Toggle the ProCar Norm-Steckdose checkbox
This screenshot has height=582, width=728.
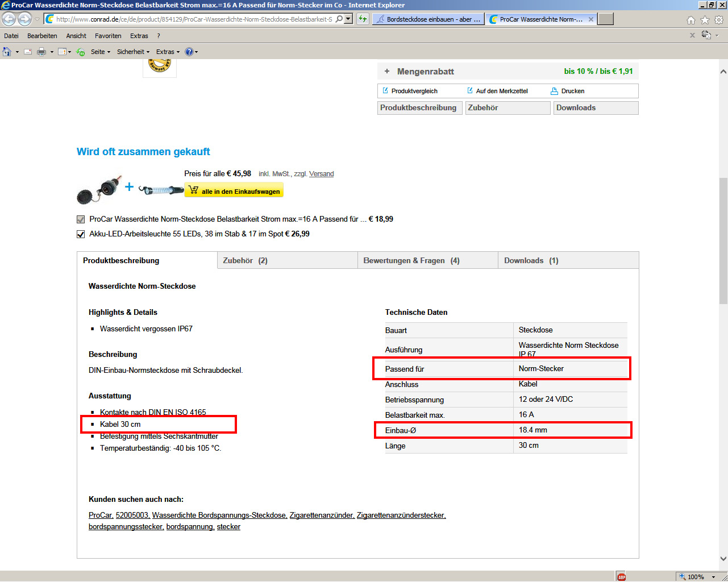(81, 219)
